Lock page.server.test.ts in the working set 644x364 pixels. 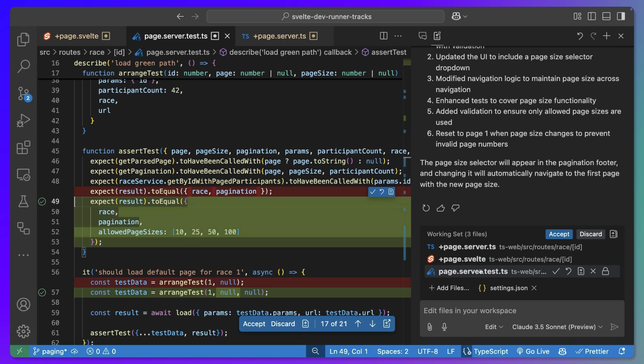(x=606, y=271)
